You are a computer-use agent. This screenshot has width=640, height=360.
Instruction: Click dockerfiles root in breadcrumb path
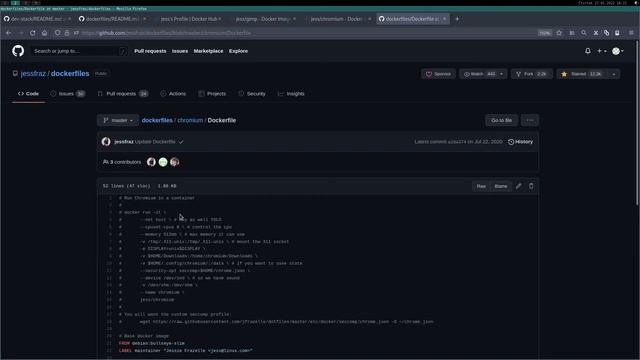tap(157, 120)
